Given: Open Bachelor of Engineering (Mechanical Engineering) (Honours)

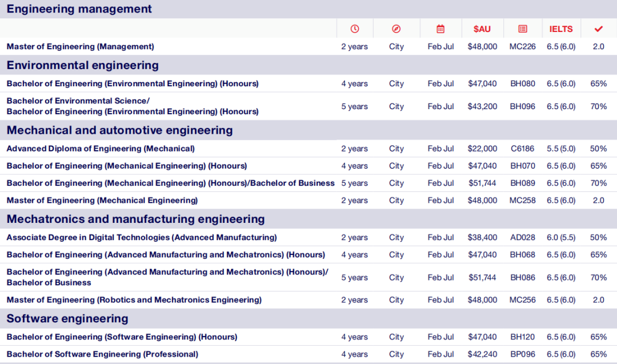Looking at the screenshot, I should [127, 166].
